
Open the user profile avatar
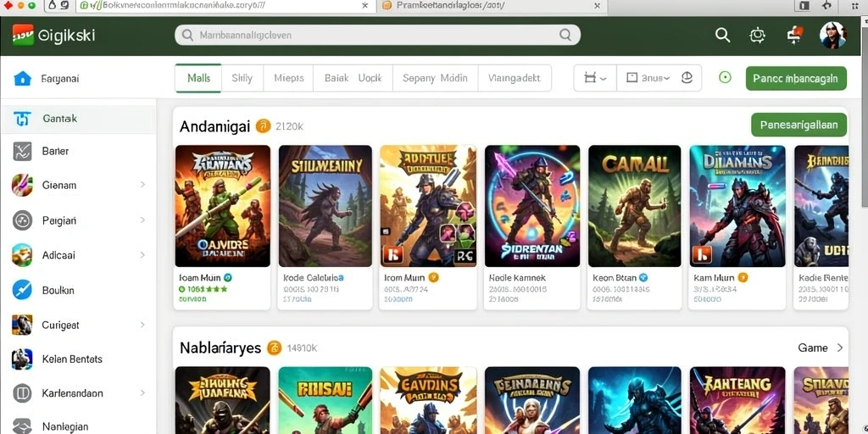pyautogui.click(x=832, y=35)
